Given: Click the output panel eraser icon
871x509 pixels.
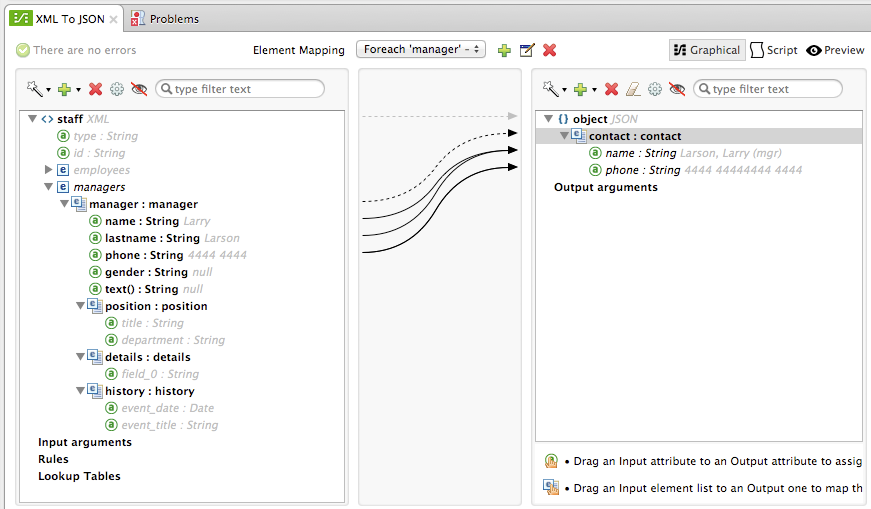Looking at the screenshot, I should click(x=632, y=89).
